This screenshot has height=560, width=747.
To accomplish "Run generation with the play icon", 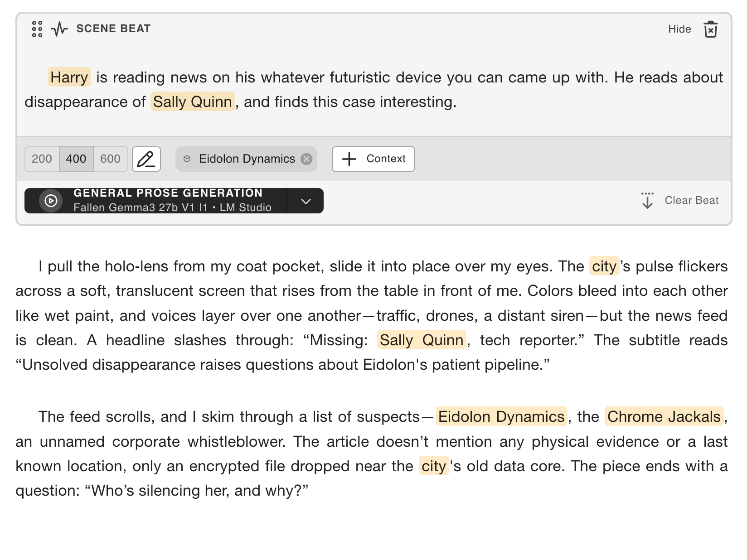I will coord(51,201).
